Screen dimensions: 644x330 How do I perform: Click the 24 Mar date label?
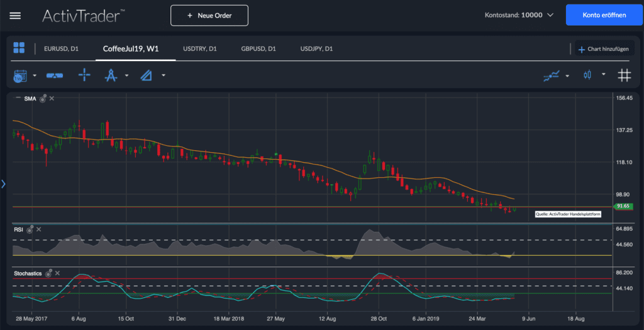tap(477, 319)
